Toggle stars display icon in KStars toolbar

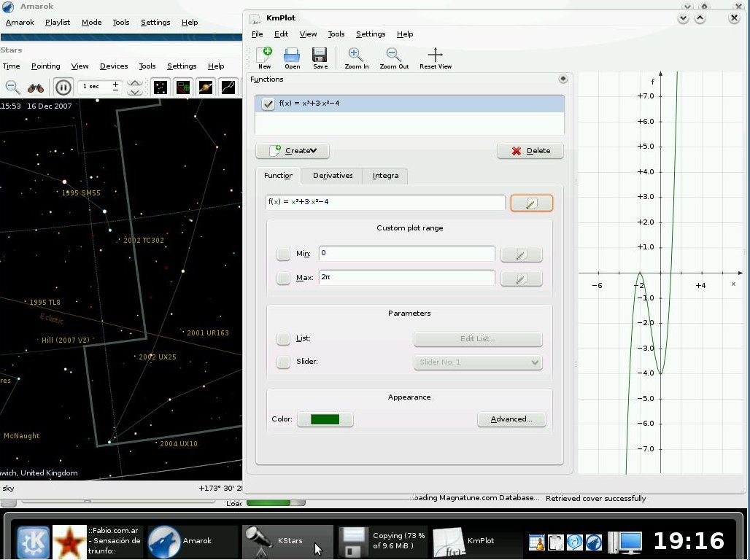(x=160, y=87)
